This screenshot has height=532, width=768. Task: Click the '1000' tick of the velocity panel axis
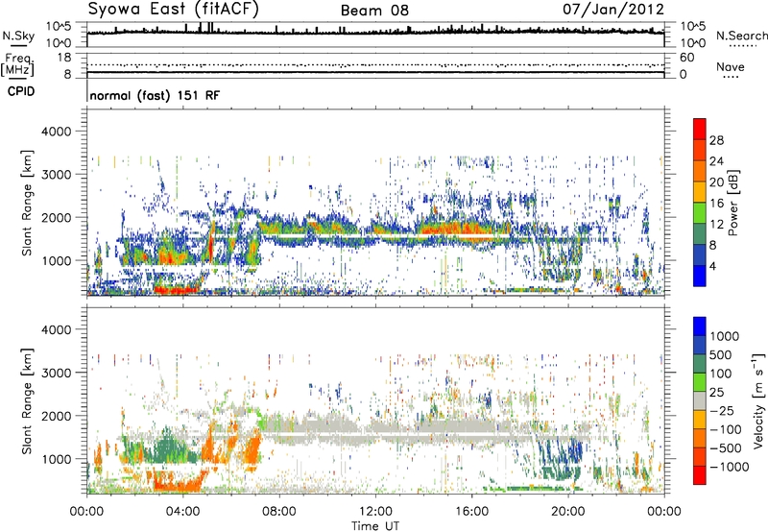56,459
